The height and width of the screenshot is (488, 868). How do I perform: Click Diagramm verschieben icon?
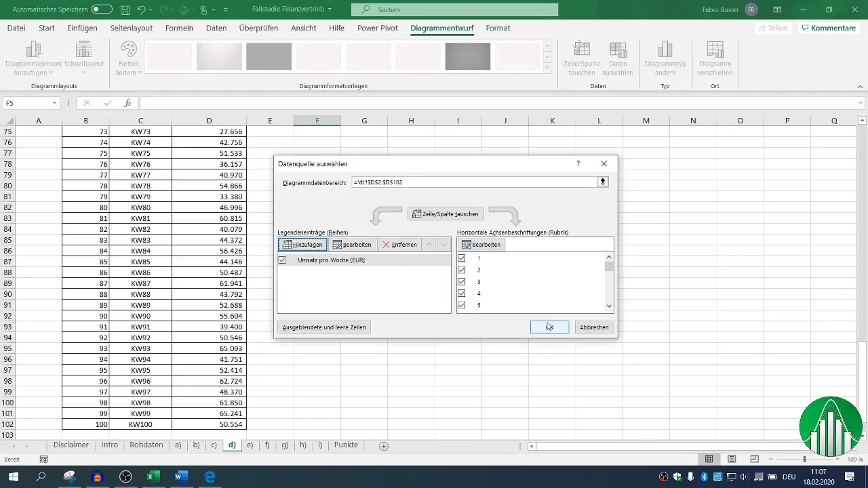715,58
